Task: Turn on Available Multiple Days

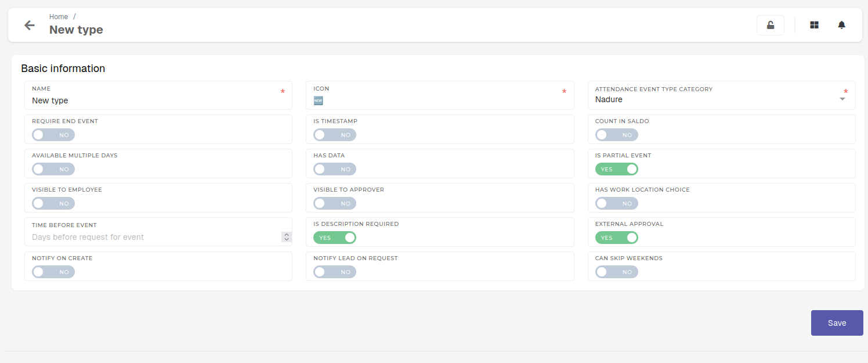Action: tap(53, 169)
